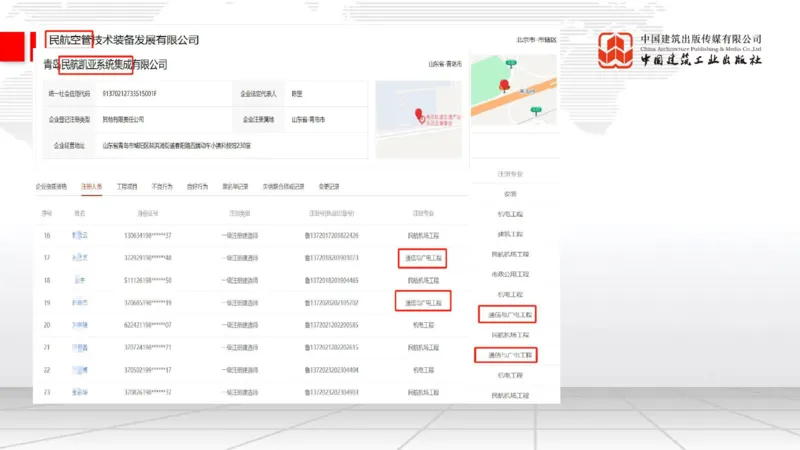Open the person name link in row 21
800x450 pixels.
point(80,347)
